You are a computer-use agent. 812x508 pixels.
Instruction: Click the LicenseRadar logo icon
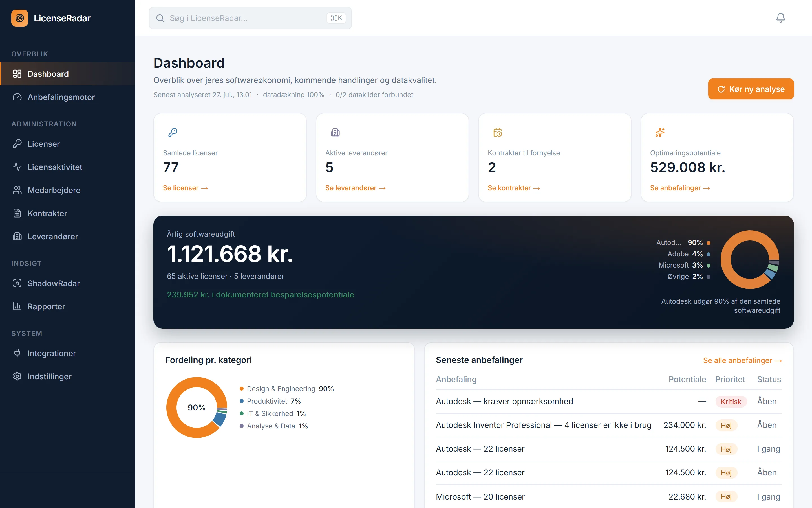[19, 18]
